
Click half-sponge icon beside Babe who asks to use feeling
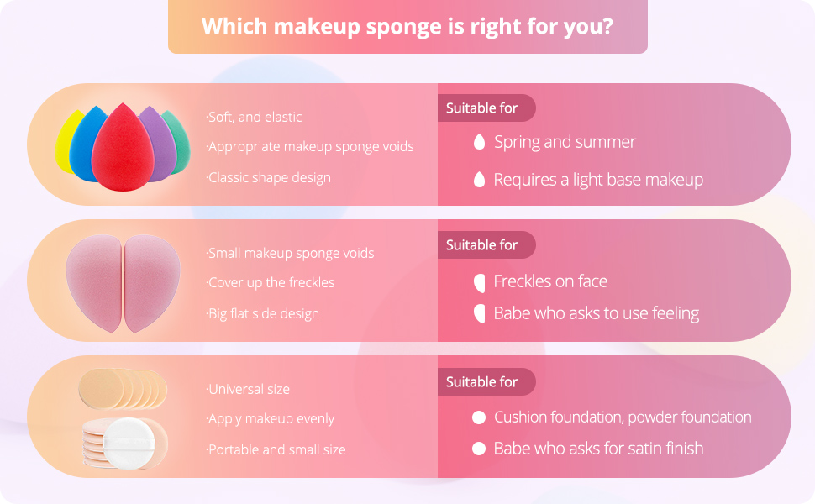pyautogui.click(x=479, y=313)
